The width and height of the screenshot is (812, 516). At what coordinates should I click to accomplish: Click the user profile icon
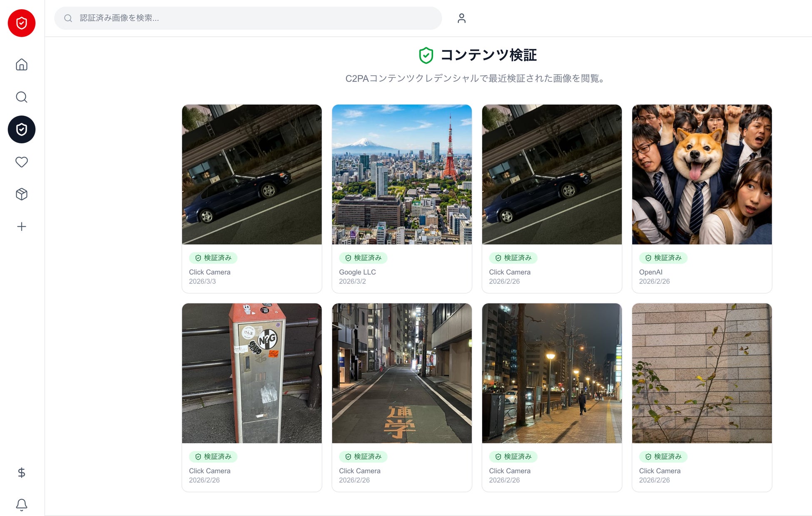pyautogui.click(x=461, y=18)
